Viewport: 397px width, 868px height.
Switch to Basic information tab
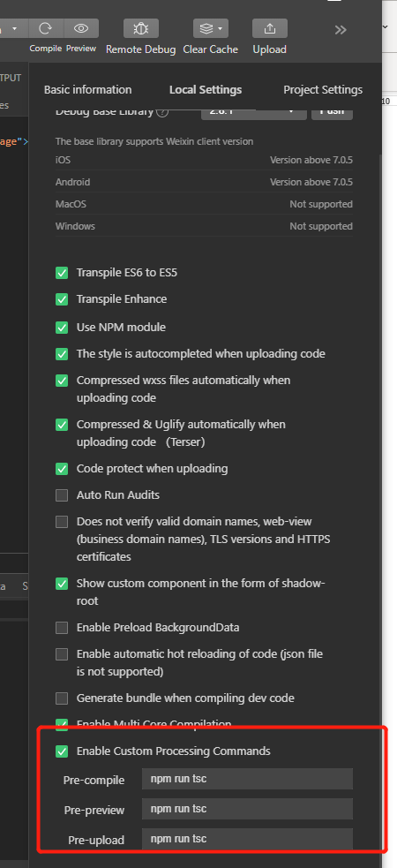(88, 90)
